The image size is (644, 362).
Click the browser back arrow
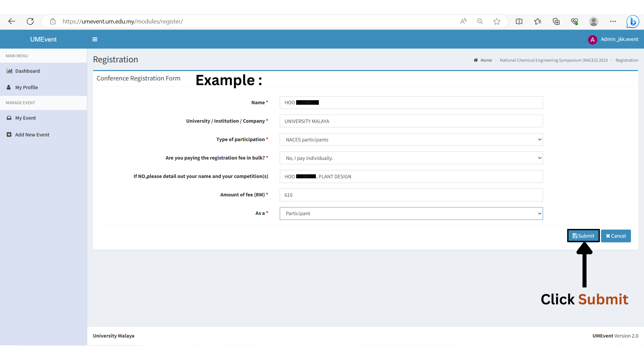pos(12,21)
